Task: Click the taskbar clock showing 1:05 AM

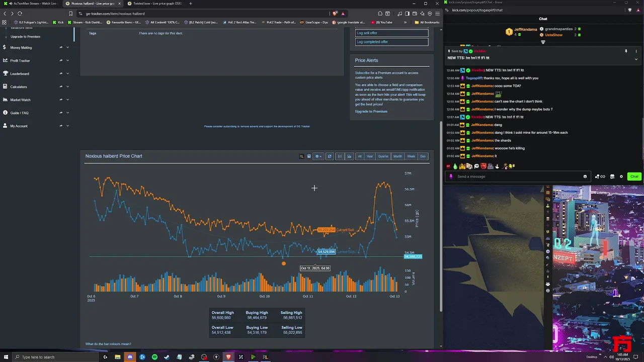Action: [622, 357]
